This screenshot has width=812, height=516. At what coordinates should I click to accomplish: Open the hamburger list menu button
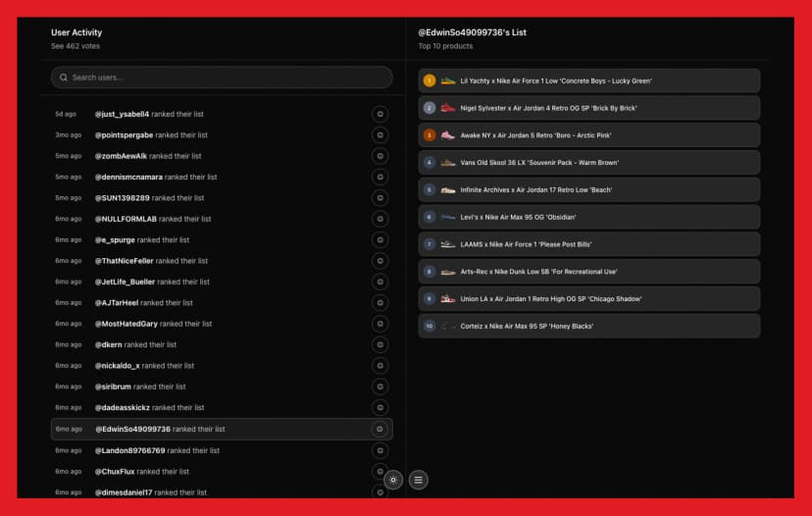click(419, 480)
